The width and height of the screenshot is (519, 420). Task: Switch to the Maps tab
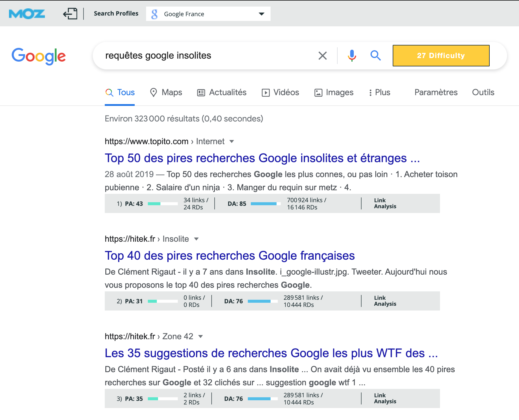(166, 92)
